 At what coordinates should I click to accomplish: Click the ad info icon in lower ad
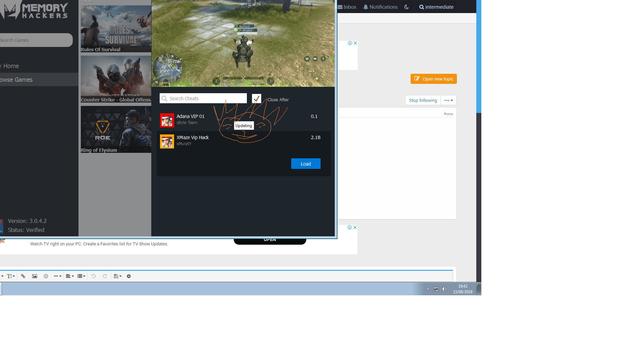click(x=350, y=228)
